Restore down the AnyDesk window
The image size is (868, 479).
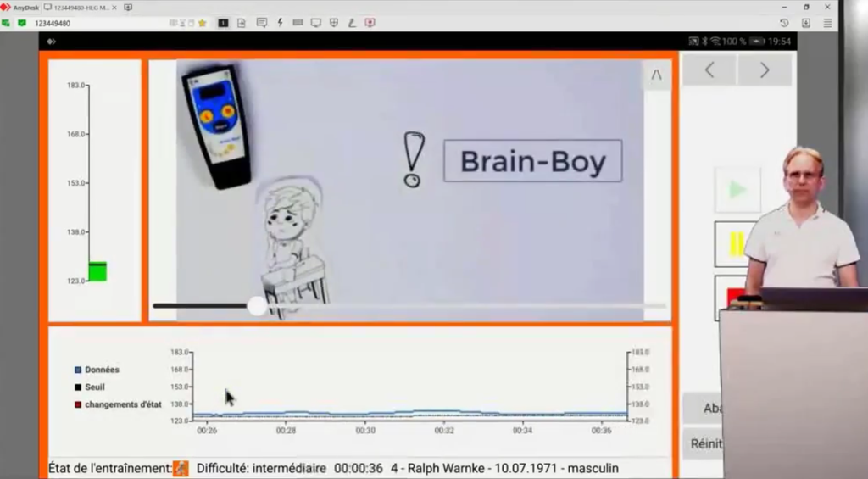(806, 7)
